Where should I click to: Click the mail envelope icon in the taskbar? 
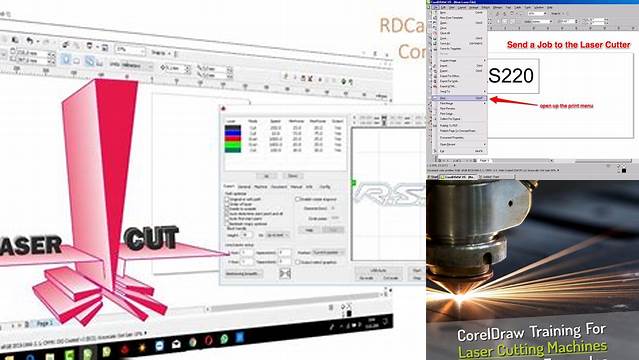(176, 345)
